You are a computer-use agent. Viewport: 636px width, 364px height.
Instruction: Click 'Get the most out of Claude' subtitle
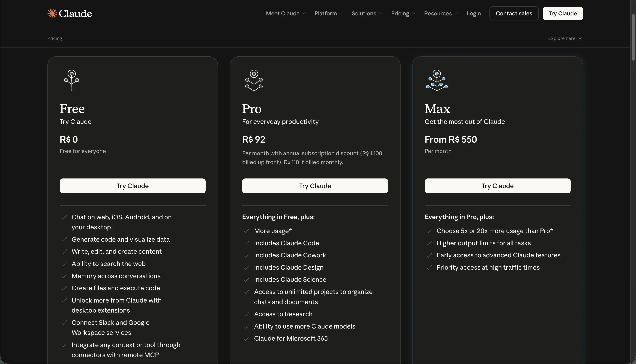point(465,122)
